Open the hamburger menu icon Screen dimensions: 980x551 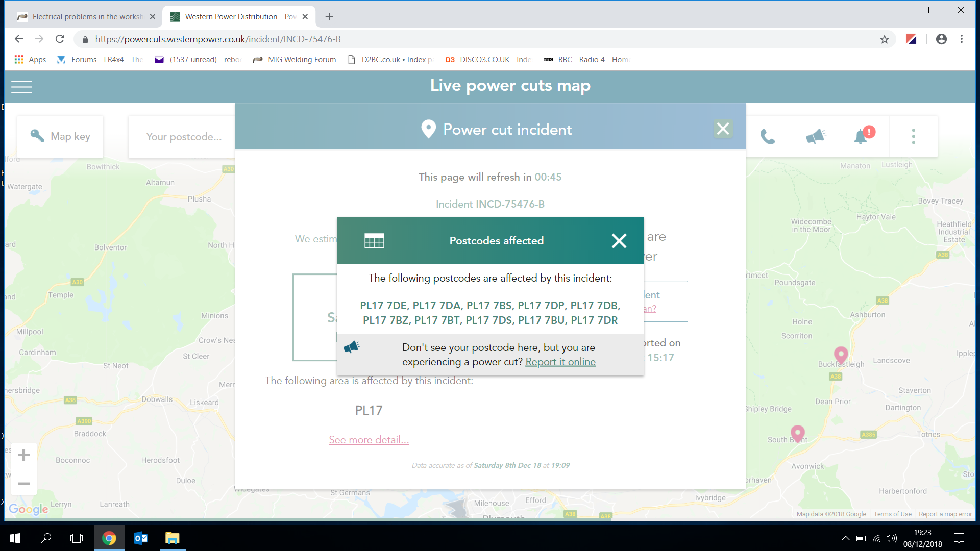click(21, 87)
